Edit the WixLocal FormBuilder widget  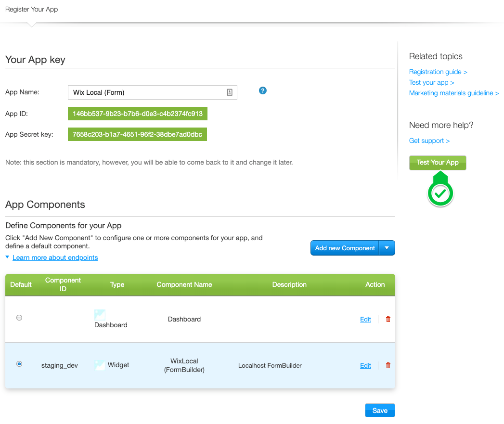(x=365, y=365)
